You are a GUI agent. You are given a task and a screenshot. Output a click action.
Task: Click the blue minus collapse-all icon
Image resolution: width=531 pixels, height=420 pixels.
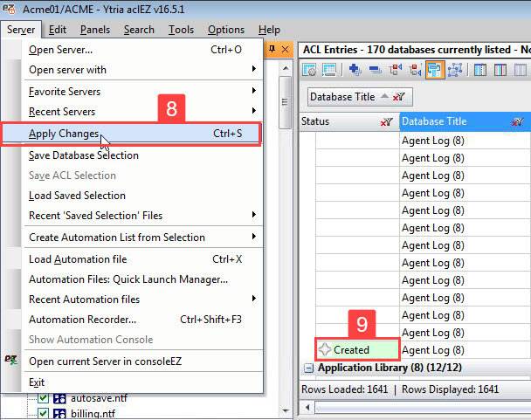(x=375, y=70)
